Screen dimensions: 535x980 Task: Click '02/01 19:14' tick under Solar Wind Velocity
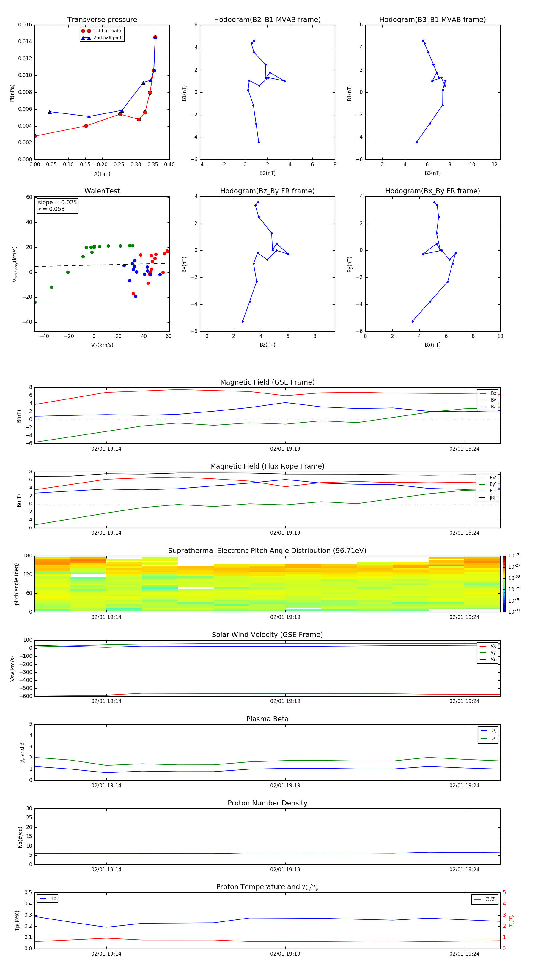(106, 701)
